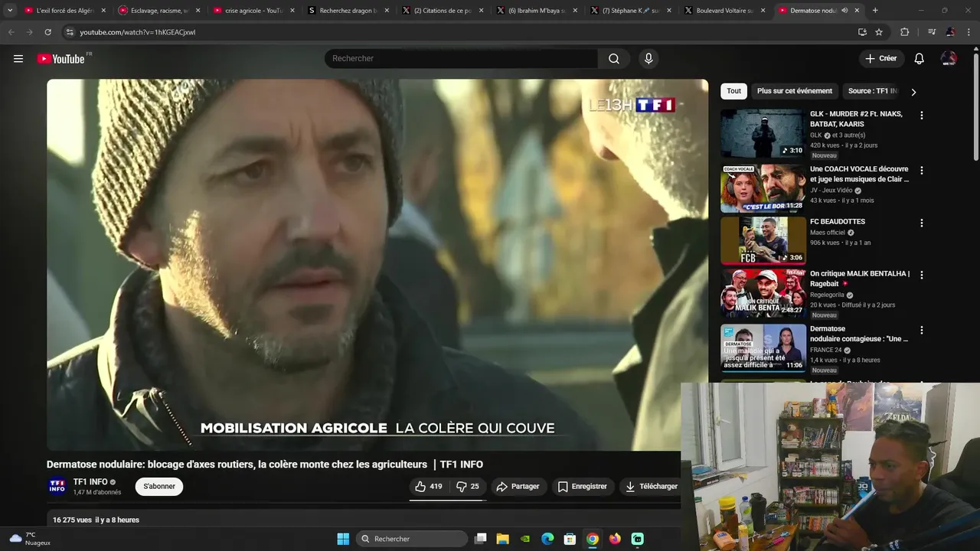980x551 pixels.
Task: Close the '(2) Citations de ce po' tab
Action: [x=480, y=11]
